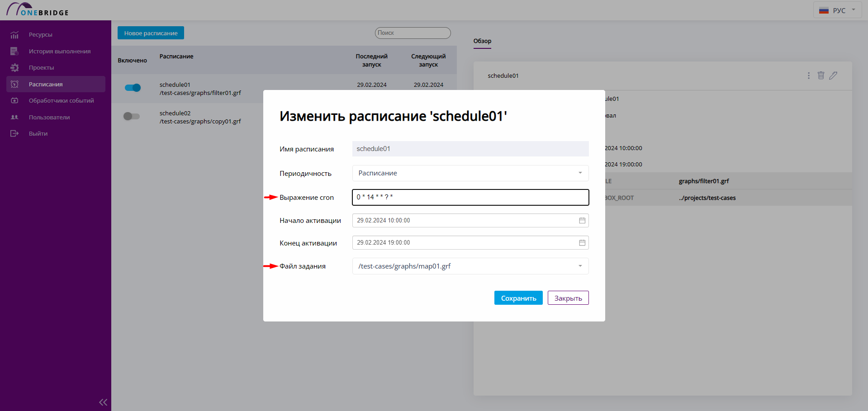Click the Projects gear icon in sidebar
This screenshot has height=411, width=868.
click(14, 67)
